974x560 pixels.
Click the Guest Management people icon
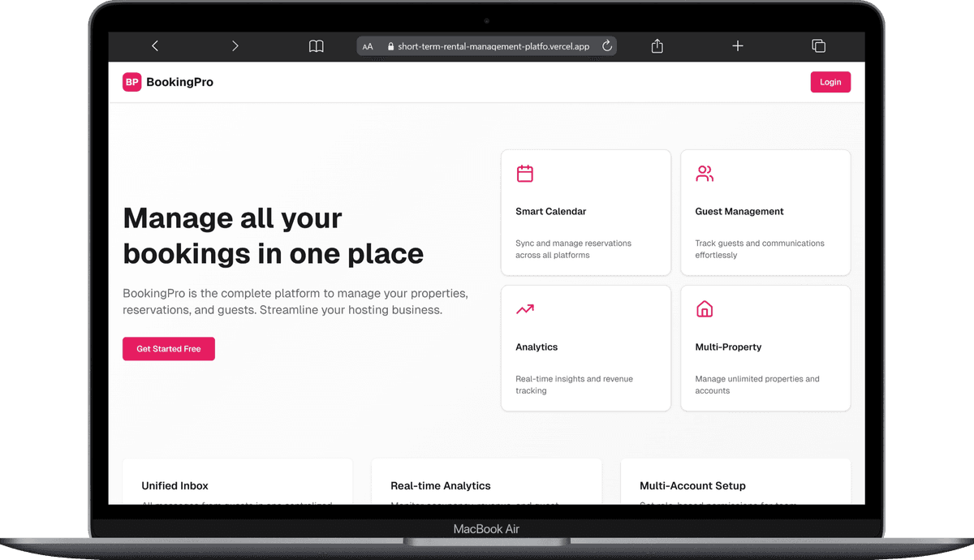click(x=704, y=173)
